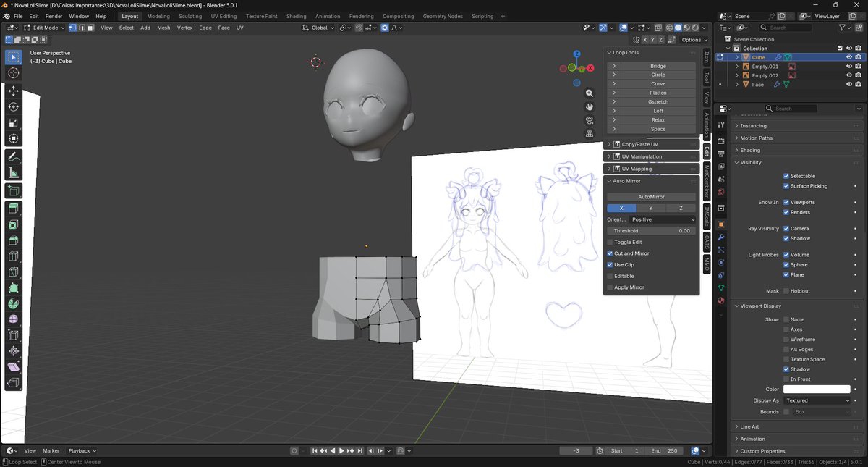
Task: Switch to the Sculpting workspace tab
Action: click(x=190, y=16)
